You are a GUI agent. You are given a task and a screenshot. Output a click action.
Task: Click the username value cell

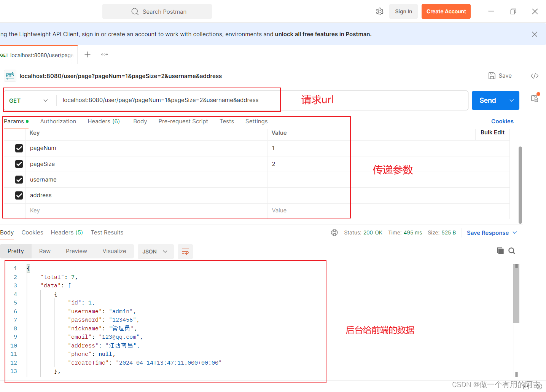tap(388, 180)
